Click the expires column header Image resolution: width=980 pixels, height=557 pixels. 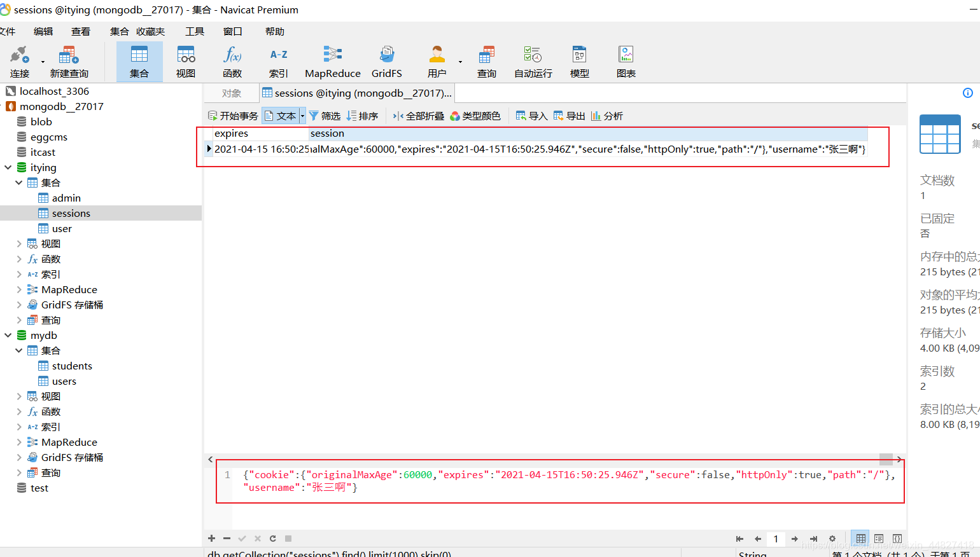261,134
